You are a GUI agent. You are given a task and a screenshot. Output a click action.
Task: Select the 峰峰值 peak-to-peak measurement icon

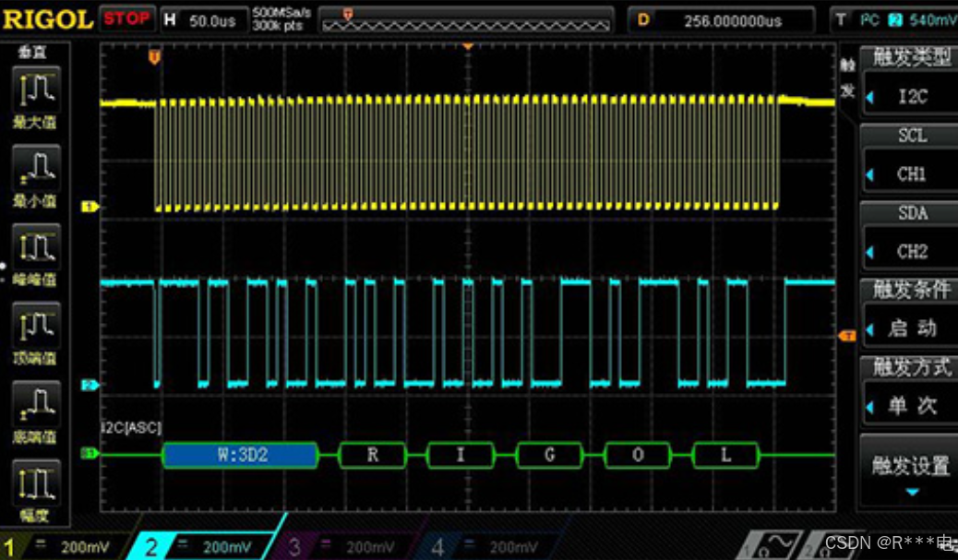click(x=36, y=246)
